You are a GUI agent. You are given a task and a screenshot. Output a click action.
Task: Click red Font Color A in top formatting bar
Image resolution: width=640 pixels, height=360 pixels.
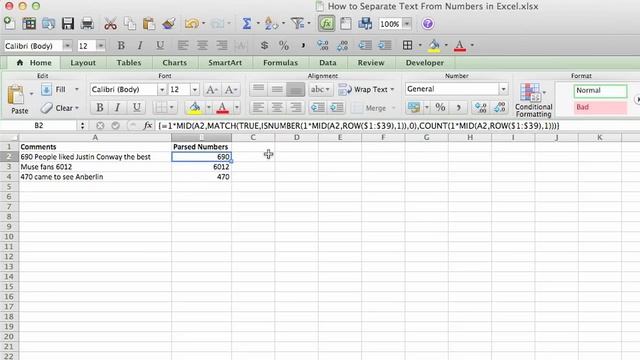tap(460, 45)
